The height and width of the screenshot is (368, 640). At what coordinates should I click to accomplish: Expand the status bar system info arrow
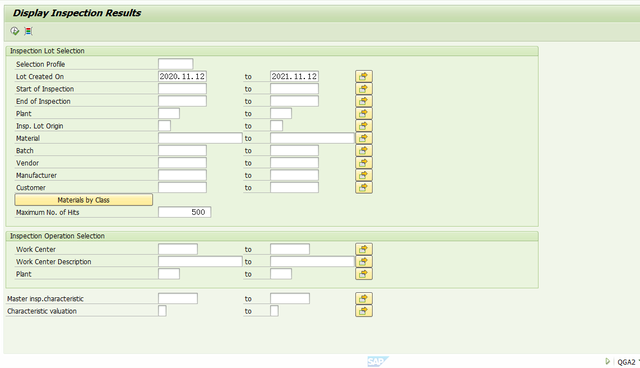tap(607, 361)
